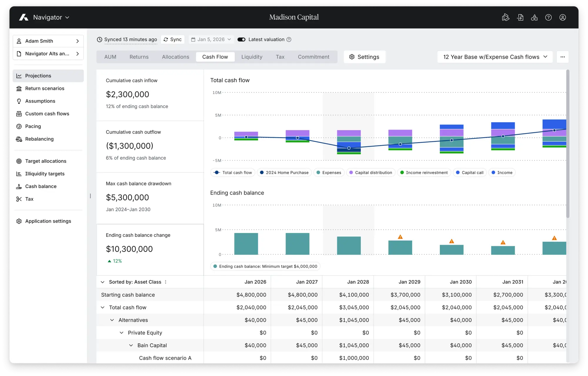
Task: Switch to the Returns tab
Action: coord(139,57)
